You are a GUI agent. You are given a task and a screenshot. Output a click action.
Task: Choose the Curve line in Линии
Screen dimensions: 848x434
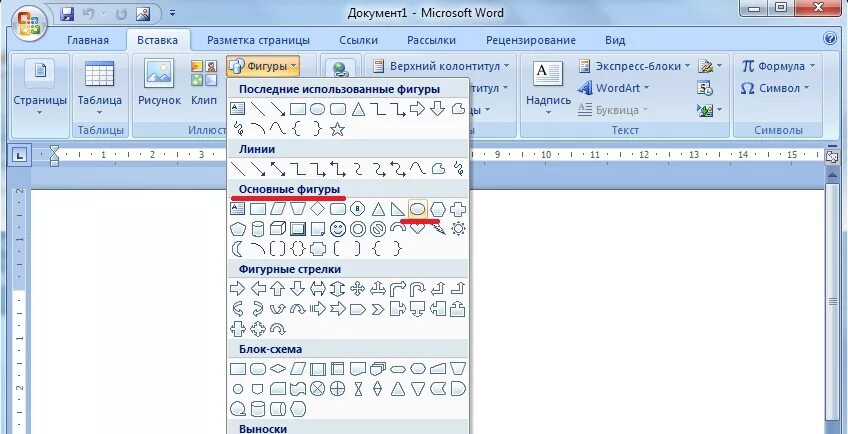418,169
